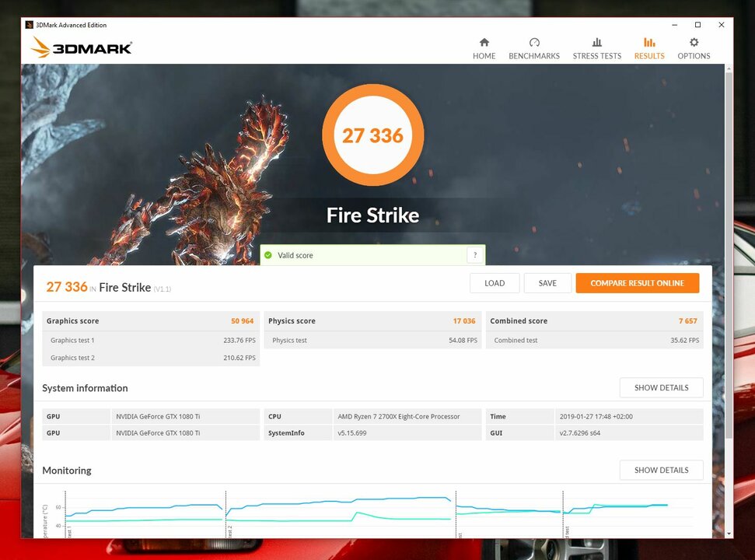Click Compare Result Online

tap(638, 283)
